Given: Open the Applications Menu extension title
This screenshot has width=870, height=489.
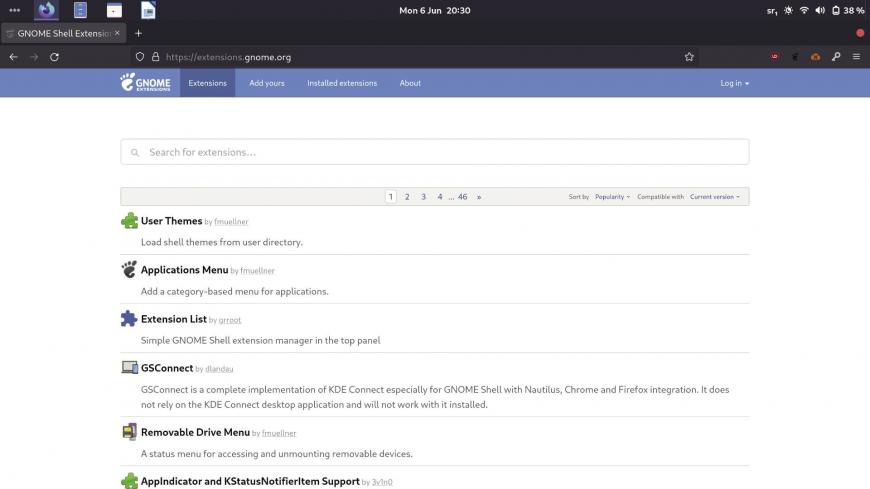Looking at the screenshot, I should click(185, 270).
